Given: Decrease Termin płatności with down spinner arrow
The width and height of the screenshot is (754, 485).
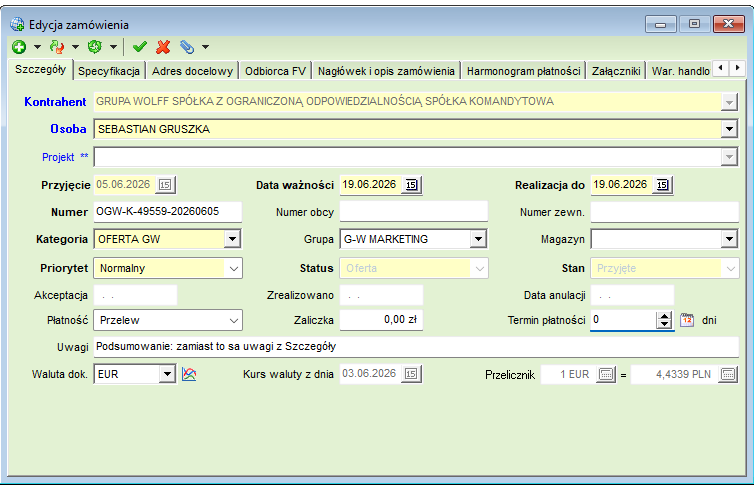Looking at the screenshot, I should [x=664, y=324].
